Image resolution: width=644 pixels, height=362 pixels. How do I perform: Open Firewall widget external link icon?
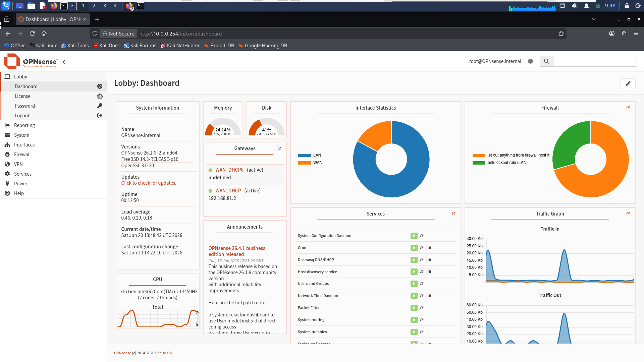coord(628,108)
